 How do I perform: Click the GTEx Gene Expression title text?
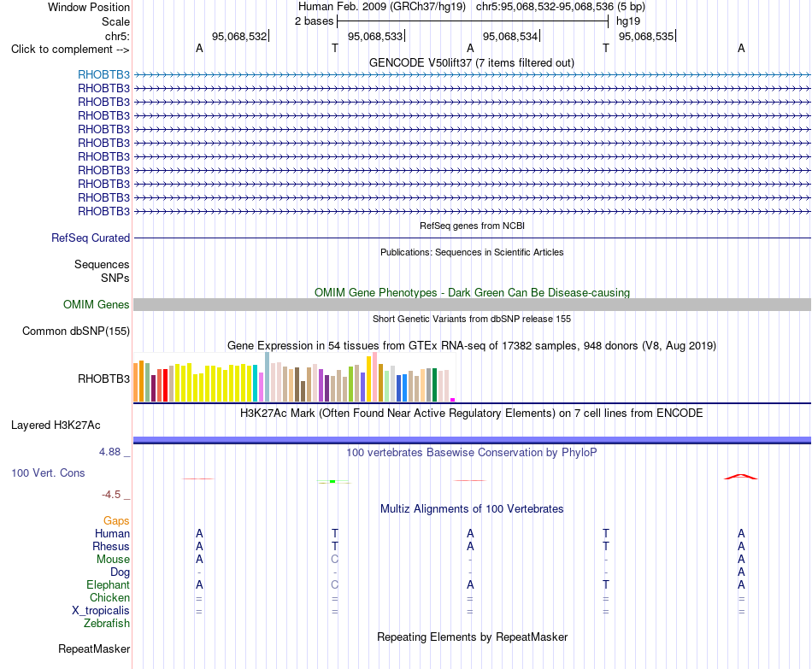472,345
